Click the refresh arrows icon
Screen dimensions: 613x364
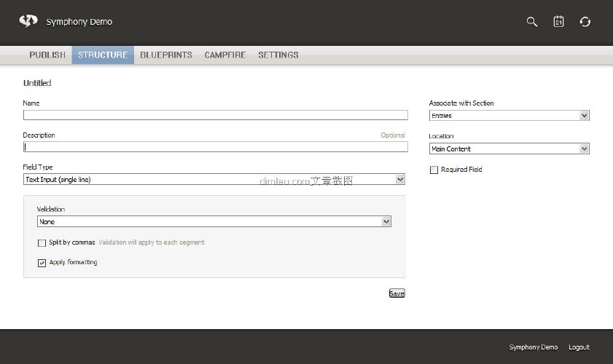[585, 22]
